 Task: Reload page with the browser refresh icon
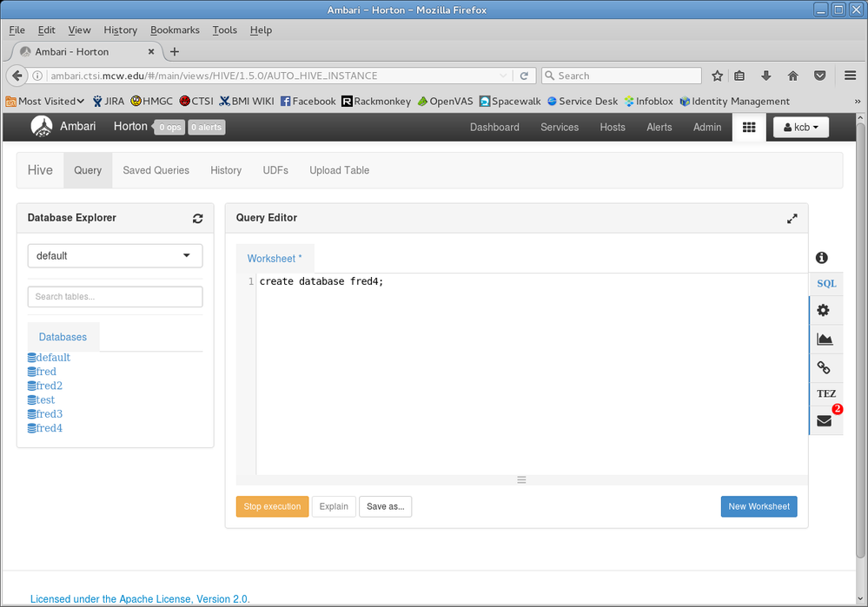click(524, 76)
